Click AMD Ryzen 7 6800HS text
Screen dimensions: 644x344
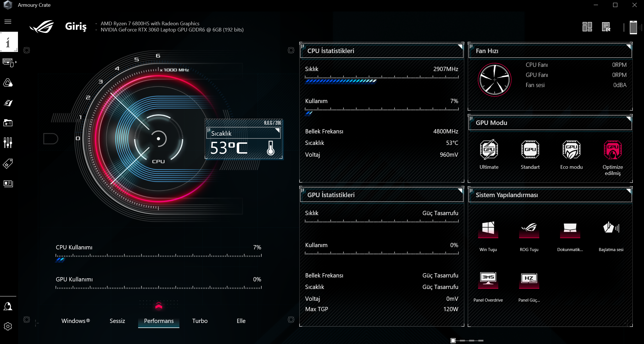tap(150, 24)
